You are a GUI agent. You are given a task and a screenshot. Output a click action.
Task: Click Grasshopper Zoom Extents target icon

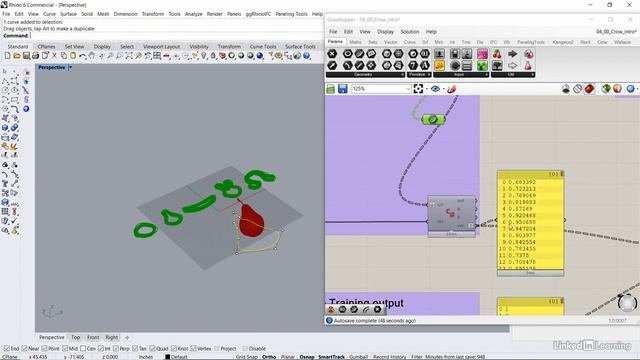pos(418,89)
